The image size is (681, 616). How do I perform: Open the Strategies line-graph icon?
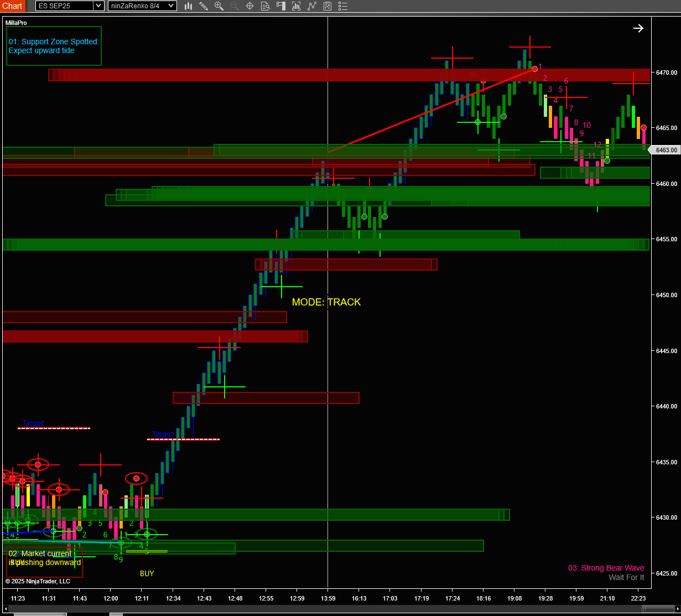(x=313, y=6)
